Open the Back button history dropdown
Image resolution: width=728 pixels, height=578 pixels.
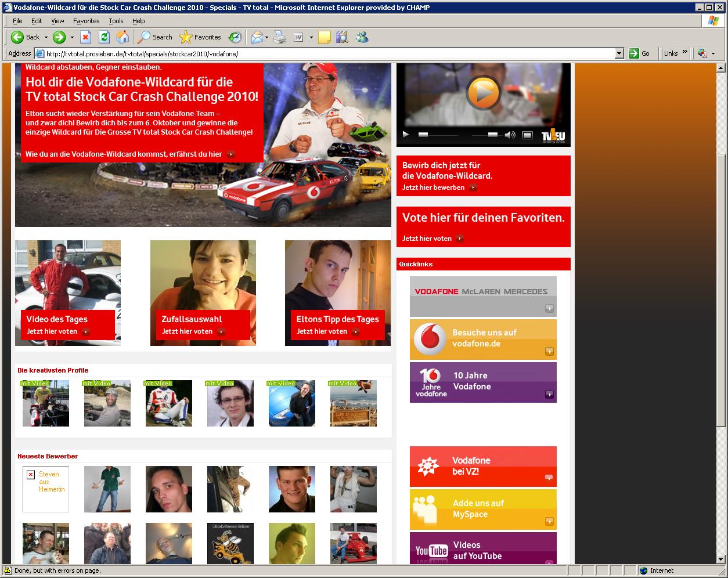click(45, 37)
